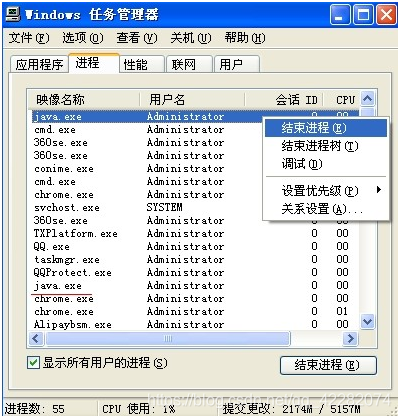Select 调试(D) in context menu
This screenshot has width=401, height=419.
coord(326,164)
